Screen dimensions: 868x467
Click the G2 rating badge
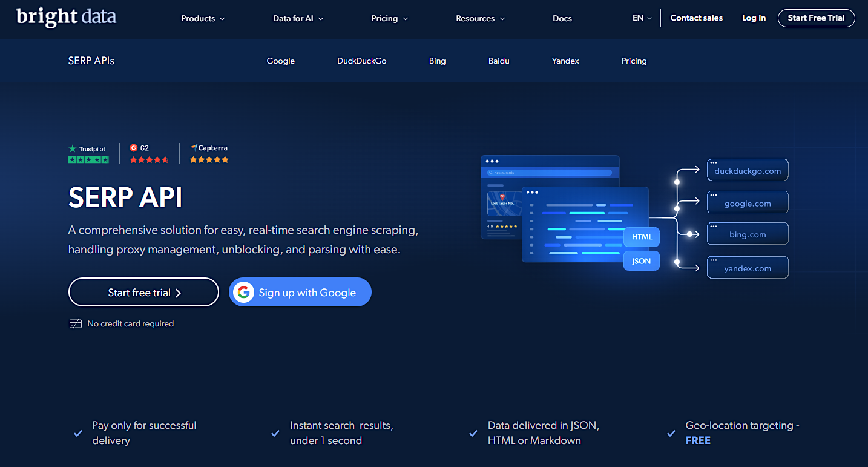point(149,154)
